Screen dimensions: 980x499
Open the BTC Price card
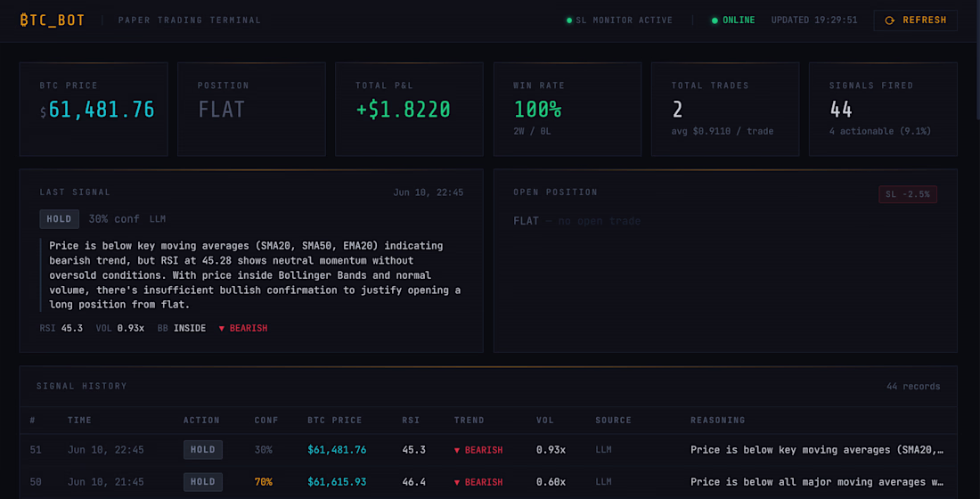coord(94,110)
